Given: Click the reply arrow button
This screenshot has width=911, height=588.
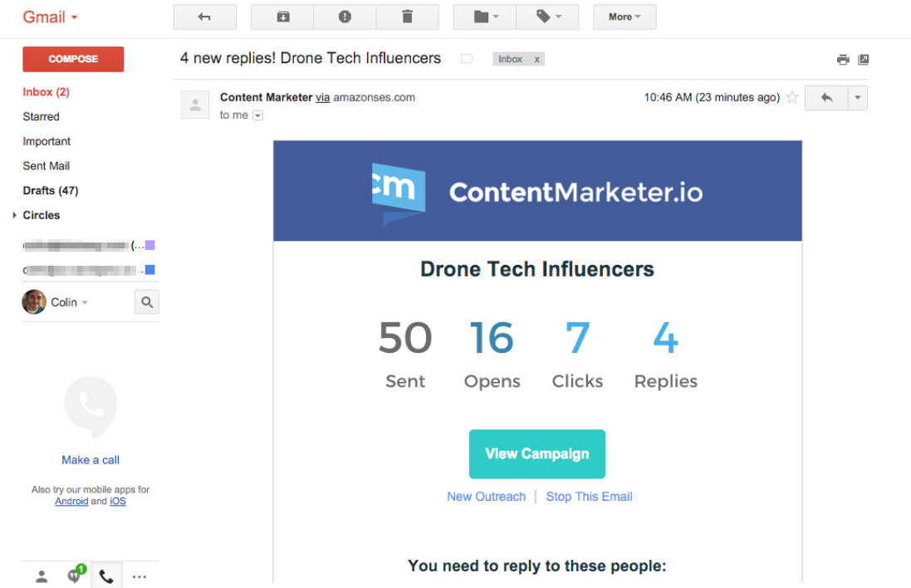Looking at the screenshot, I should coord(826,98).
